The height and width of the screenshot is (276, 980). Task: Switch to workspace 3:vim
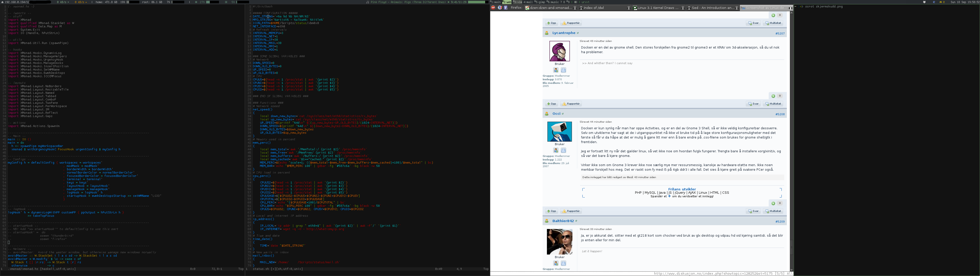517,2
